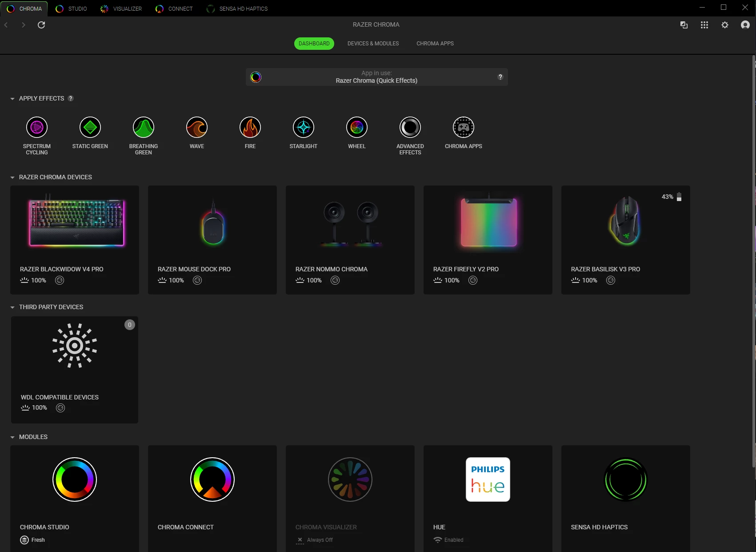The width and height of the screenshot is (756, 552).
Task: Switch to the Dashboard tab
Action: point(314,44)
